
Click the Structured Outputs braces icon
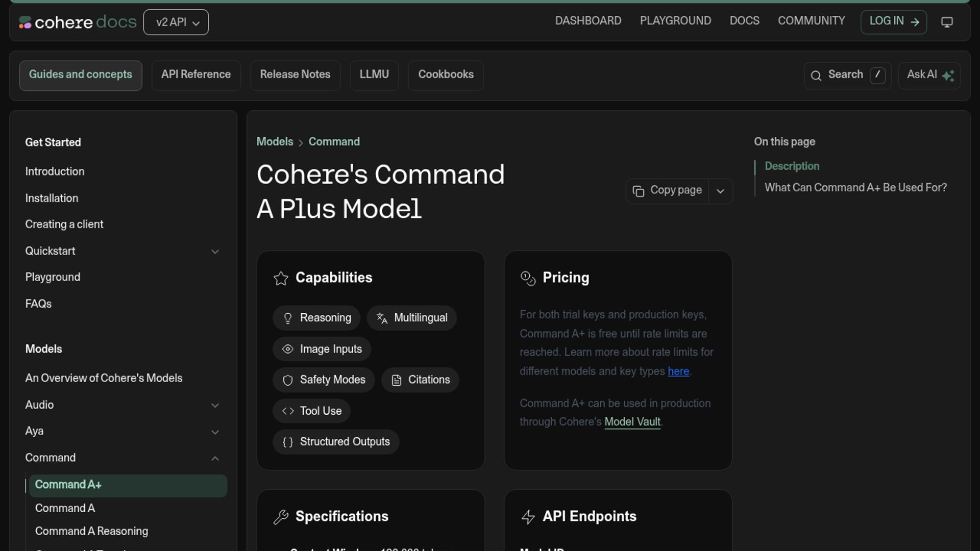click(288, 442)
